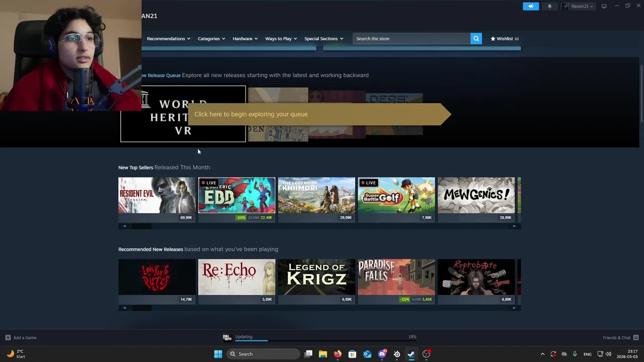
Task: Open the Rawan21 account dropdown
Action: (x=578, y=6)
